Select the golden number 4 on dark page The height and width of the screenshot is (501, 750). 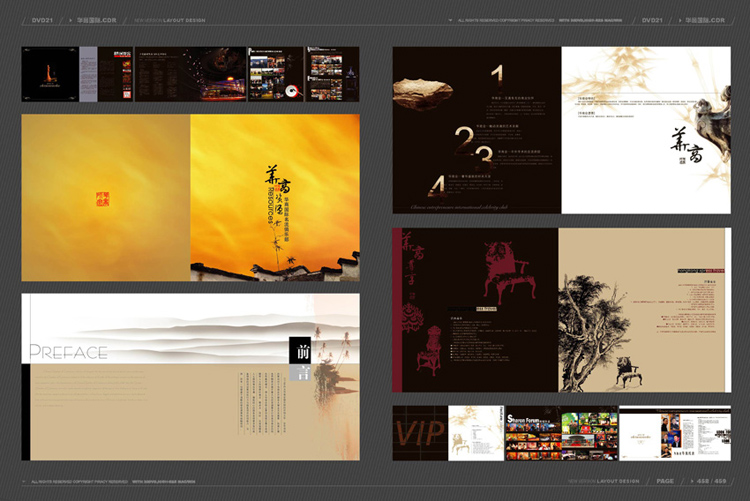[436, 185]
